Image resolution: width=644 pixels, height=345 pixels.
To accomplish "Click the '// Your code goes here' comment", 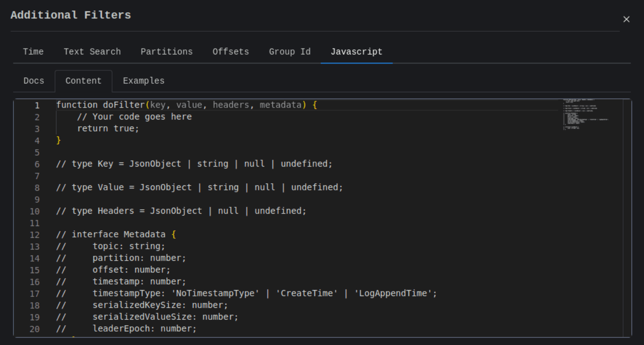I will (x=134, y=117).
